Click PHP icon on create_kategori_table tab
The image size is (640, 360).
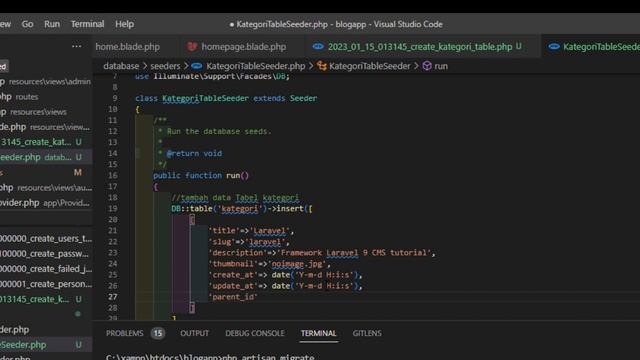318,47
